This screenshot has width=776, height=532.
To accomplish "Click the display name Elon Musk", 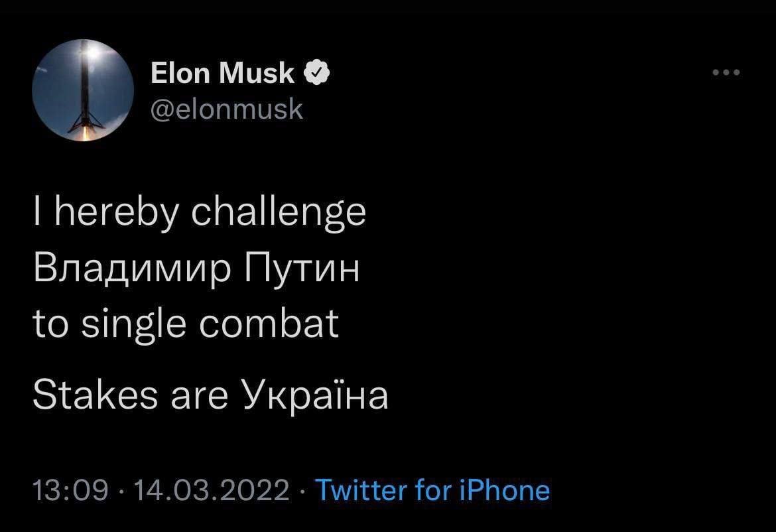I will (x=223, y=73).
